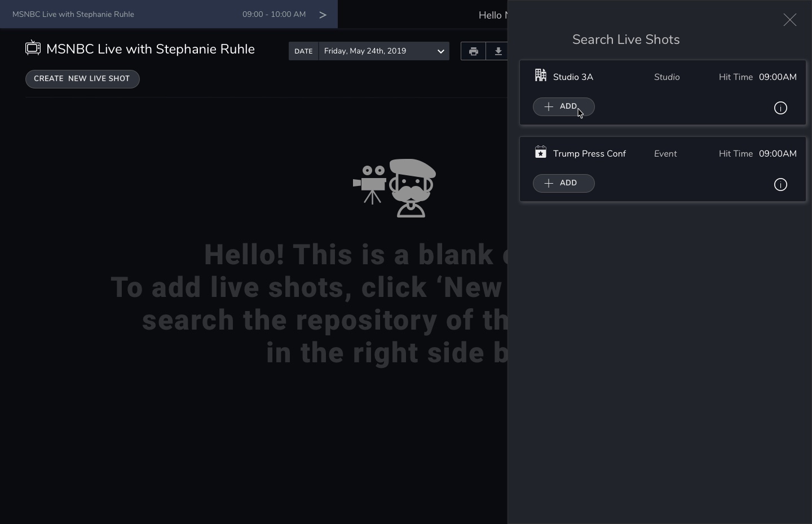This screenshot has height=524, width=812.
Task: Select the MSNBC Live show in top bar
Action: tap(73, 15)
